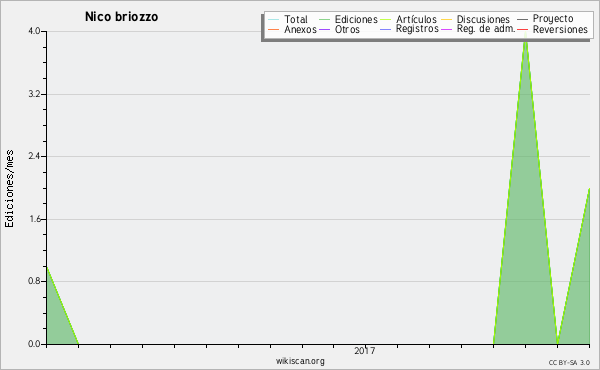
Task: Select the Reversiones legend label
Action: [560, 29]
